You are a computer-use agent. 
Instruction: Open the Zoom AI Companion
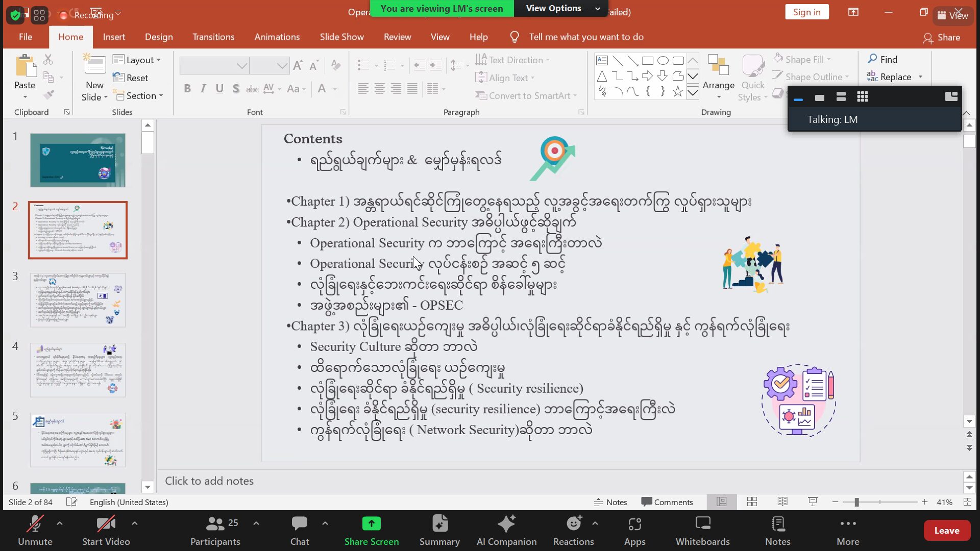[x=506, y=531]
